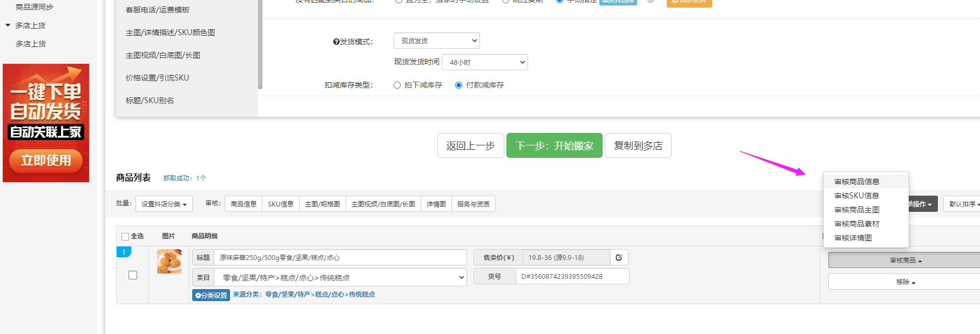Click the edit icon beside 售卖价 field
The height and width of the screenshot is (334, 980).
tap(619, 258)
